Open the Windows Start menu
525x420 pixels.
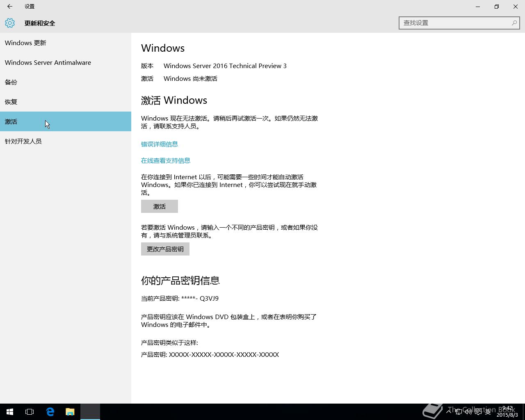tap(10, 412)
